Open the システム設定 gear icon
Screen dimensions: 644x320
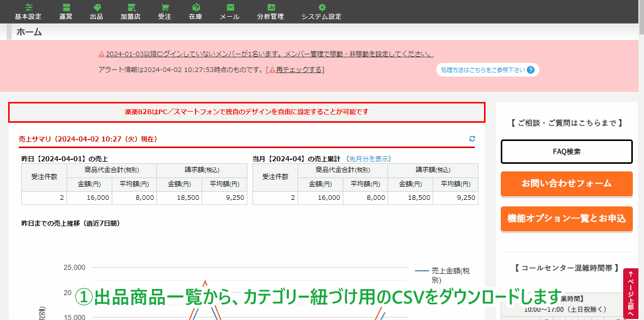pyautogui.click(x=321, y=8)
